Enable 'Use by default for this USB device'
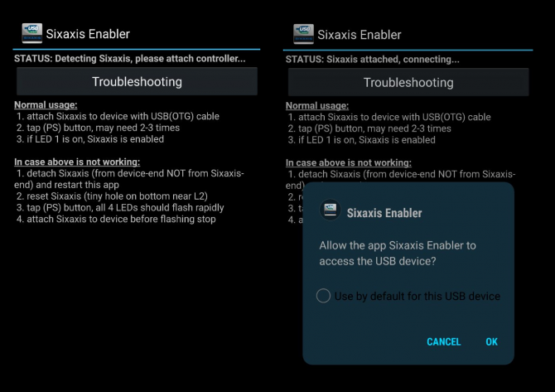This screenshot has width=555, height=392. pyautogui.click(x=323, y=296)
